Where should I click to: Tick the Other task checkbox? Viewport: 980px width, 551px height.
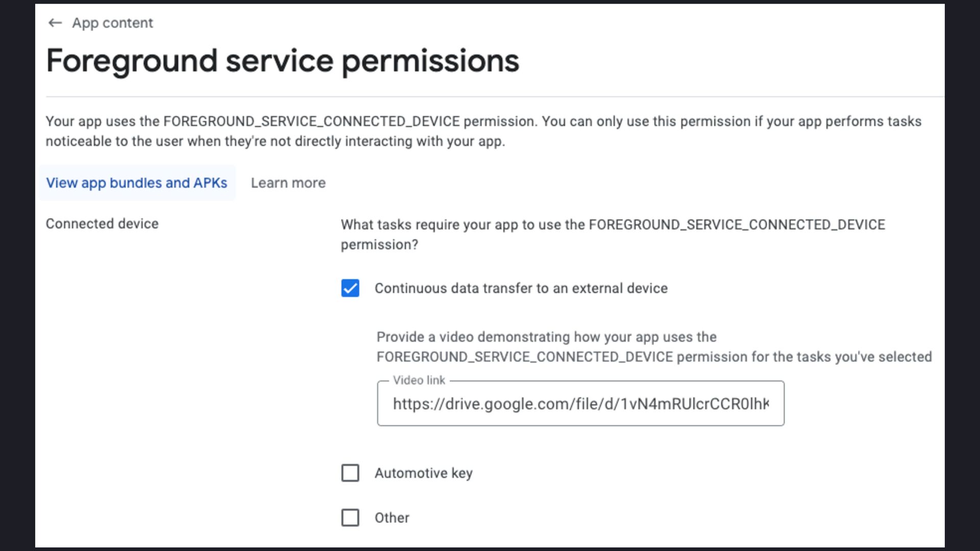click(x=350, y=517)
